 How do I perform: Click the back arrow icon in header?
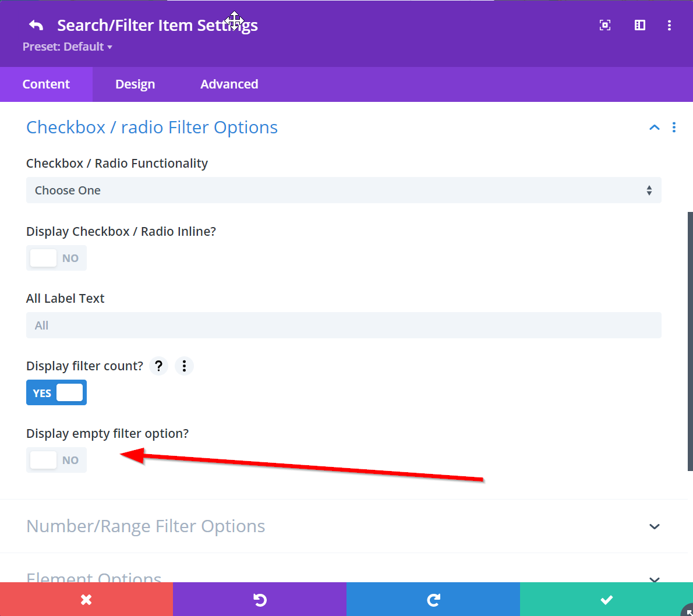click(36, 25)
